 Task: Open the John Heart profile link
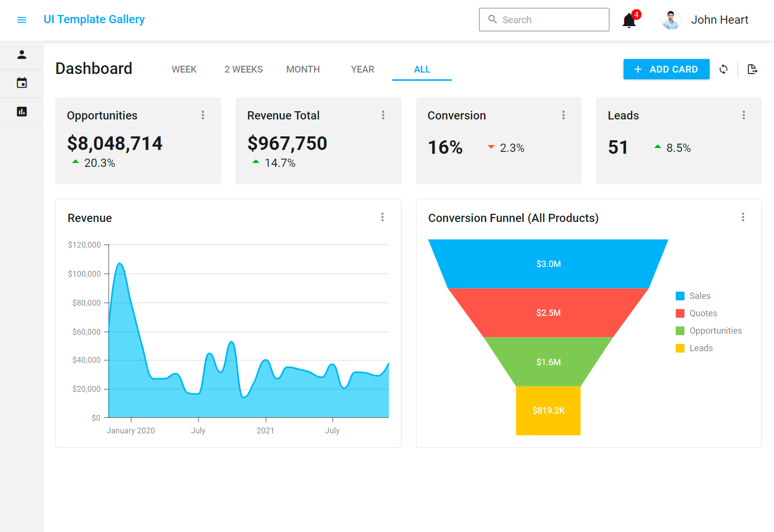pos(720,19)
